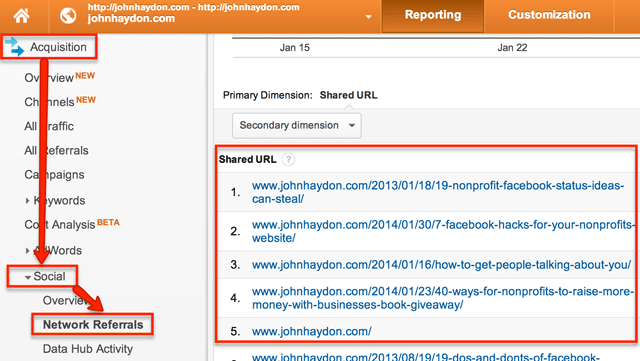Open the 19-dos-and-donts-of-facebook URL

(x=426, y=357)
